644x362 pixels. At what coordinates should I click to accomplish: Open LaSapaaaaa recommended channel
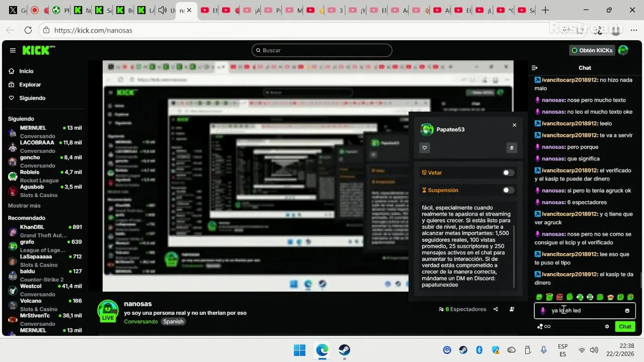click(45, 260)
